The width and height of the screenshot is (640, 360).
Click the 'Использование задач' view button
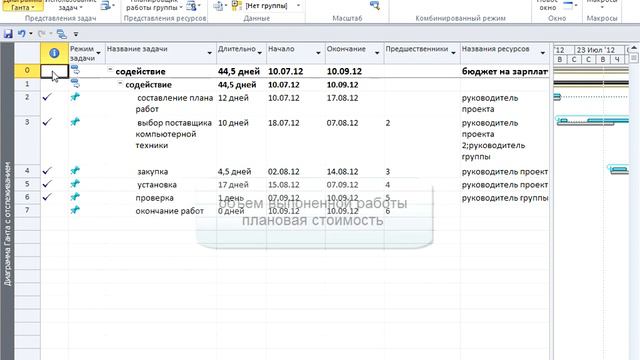pyautogui.click(x=71, y=5)
